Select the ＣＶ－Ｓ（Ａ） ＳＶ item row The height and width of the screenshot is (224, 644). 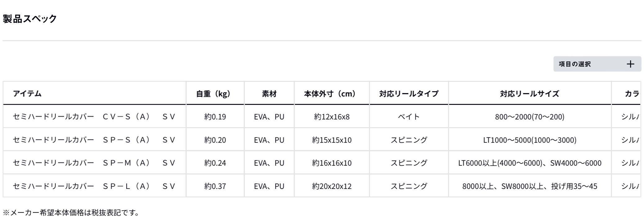94,117
